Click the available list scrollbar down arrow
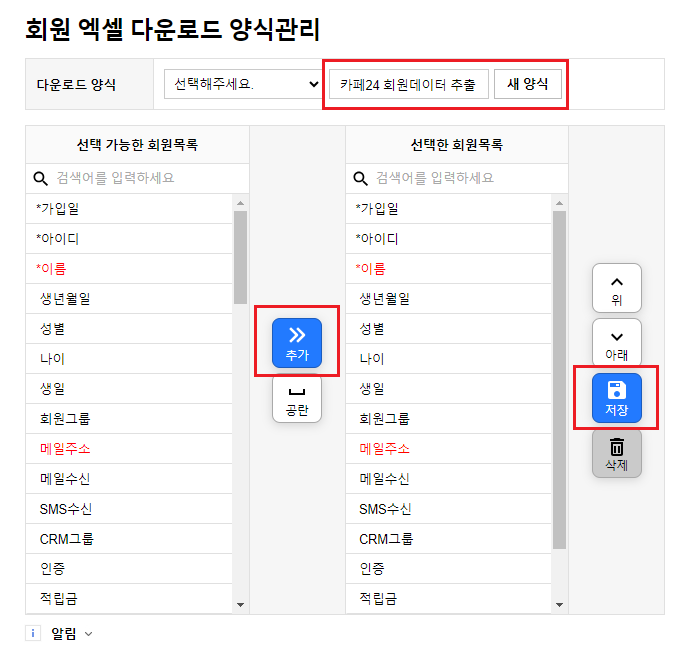Screen dimensions: 686x661 [240, 605]
